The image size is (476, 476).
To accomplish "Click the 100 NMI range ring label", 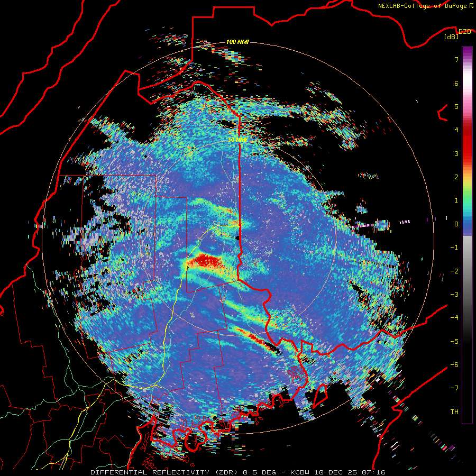I will tap(237, 42).
